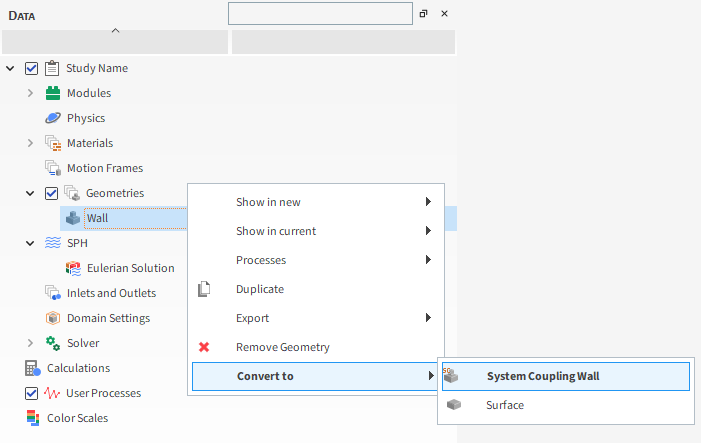This screenshot has width=701, height=443.
Task: Click the green Modules icon
Action: coord(53,93)
